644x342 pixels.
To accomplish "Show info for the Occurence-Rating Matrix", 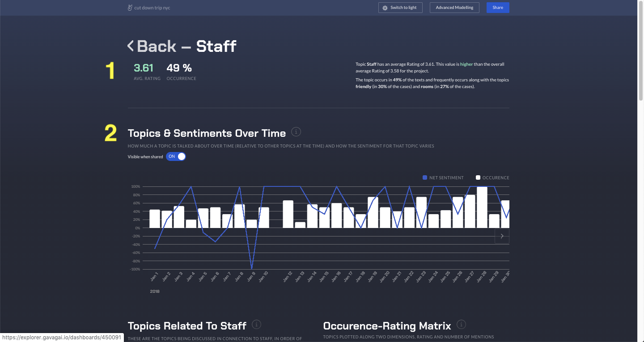I will (x=461, y=324).
